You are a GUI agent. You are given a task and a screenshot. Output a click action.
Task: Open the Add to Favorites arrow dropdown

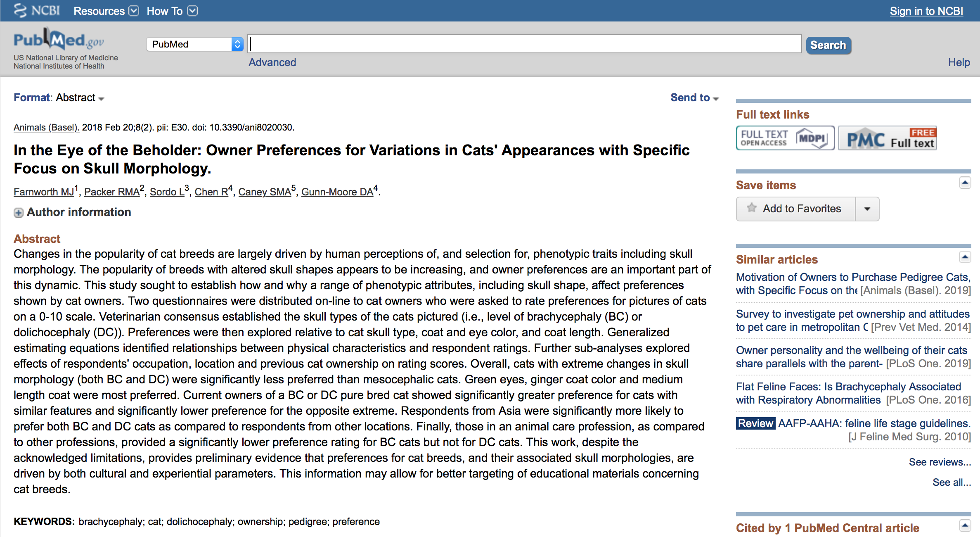click(867, 209)
